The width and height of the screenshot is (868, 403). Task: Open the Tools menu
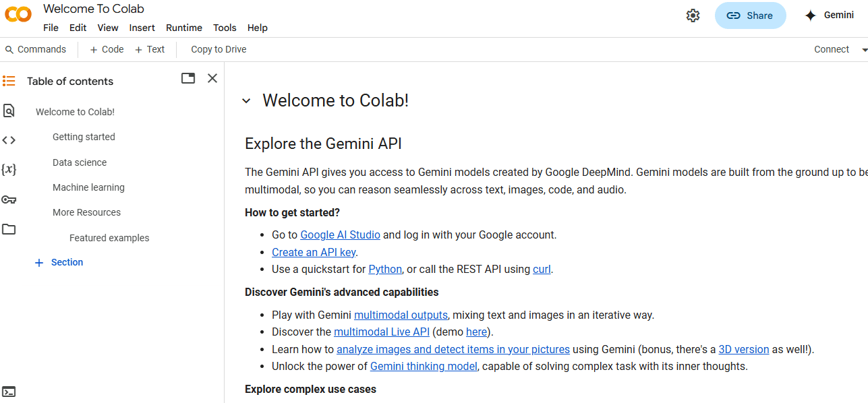coord(225,28)
